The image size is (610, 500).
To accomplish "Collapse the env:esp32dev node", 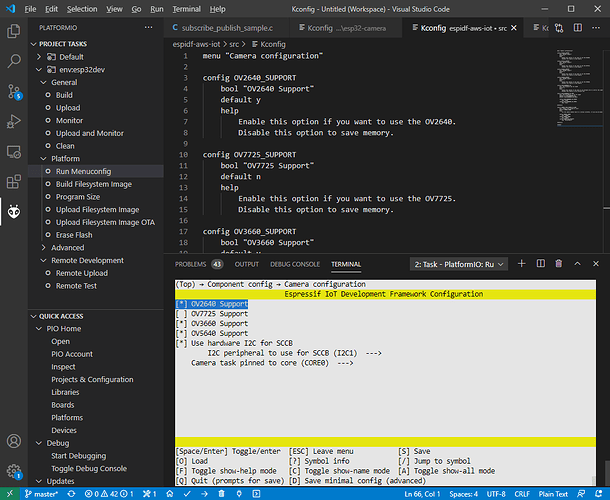I will click(x=39, y=70).
